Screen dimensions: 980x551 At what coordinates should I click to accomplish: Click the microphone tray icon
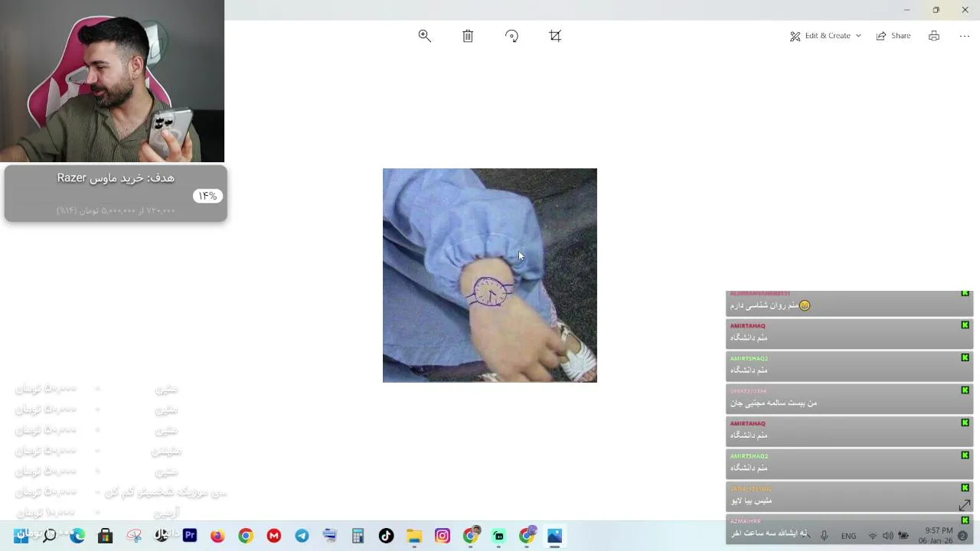point(824,536)
